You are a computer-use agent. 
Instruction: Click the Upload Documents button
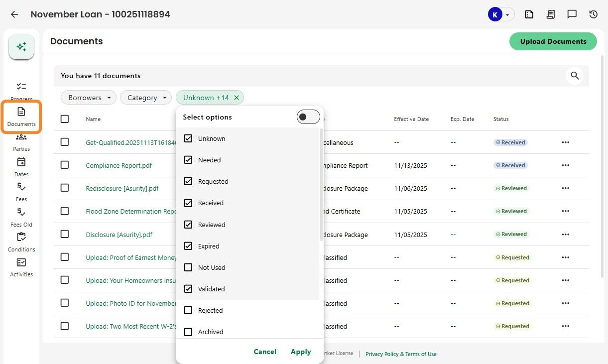coord(553,41)
